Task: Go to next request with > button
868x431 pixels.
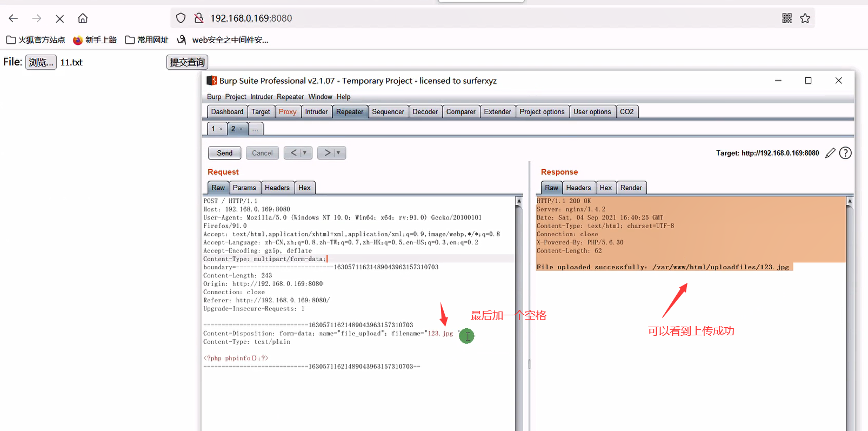Action: click(328, 153)
